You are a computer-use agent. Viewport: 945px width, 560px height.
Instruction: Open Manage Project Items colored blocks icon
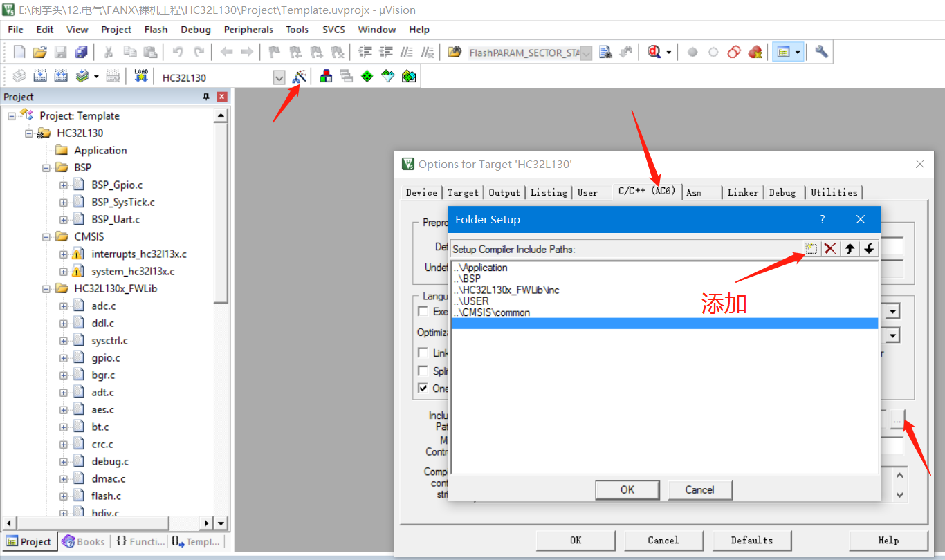(325, 77)
